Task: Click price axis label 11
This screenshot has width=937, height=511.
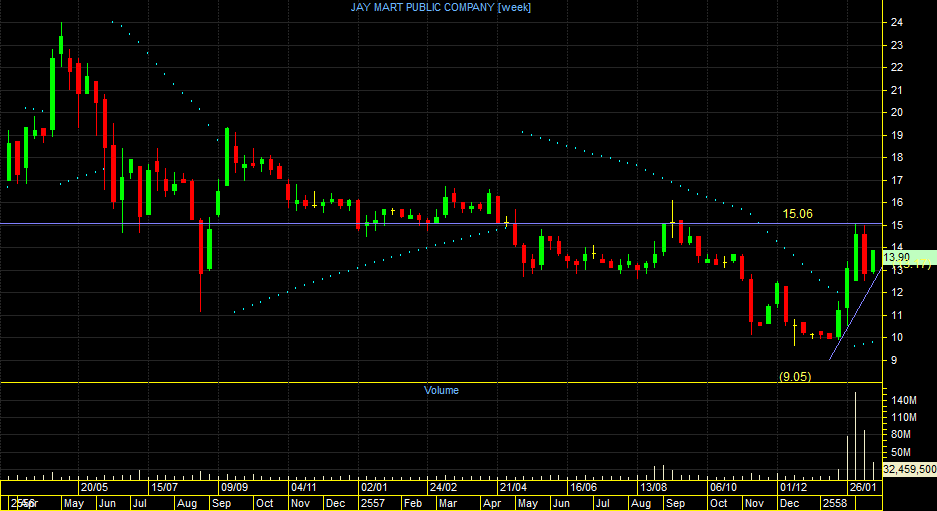Action: tap(896, 315)
